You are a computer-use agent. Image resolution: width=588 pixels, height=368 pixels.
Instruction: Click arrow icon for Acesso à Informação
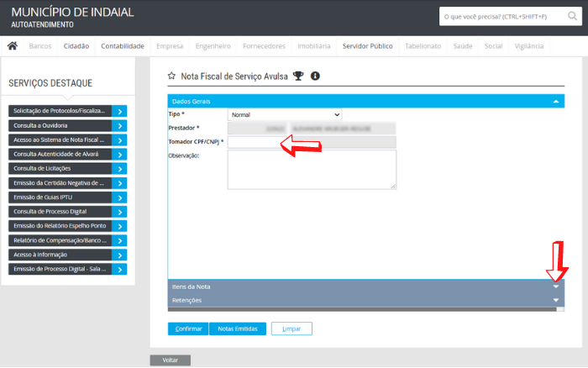coord(120,254)
